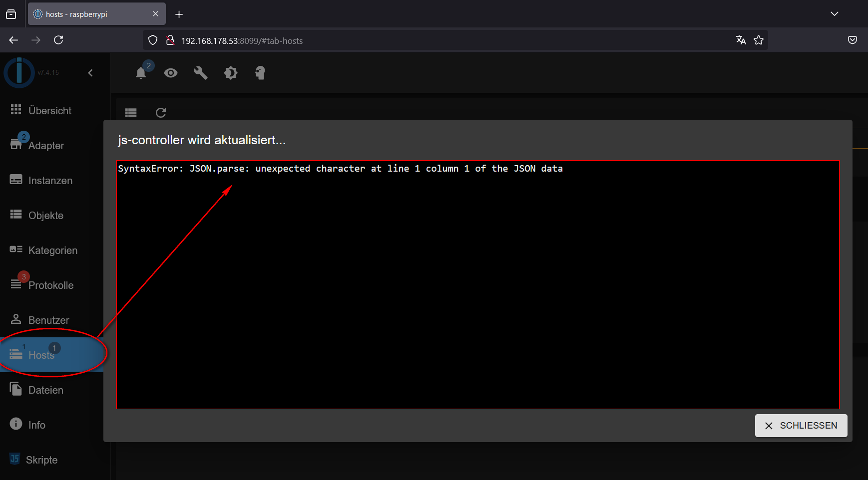Open Dateien files page
The height and width of the screenshot is (480, 868).
pos(52,390)
